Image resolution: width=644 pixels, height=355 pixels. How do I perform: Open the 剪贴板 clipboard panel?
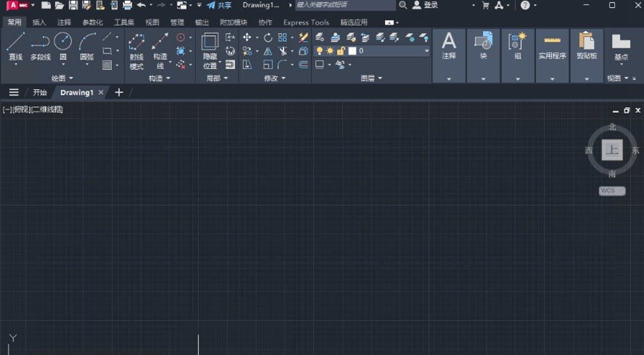(x=587, y=55)
